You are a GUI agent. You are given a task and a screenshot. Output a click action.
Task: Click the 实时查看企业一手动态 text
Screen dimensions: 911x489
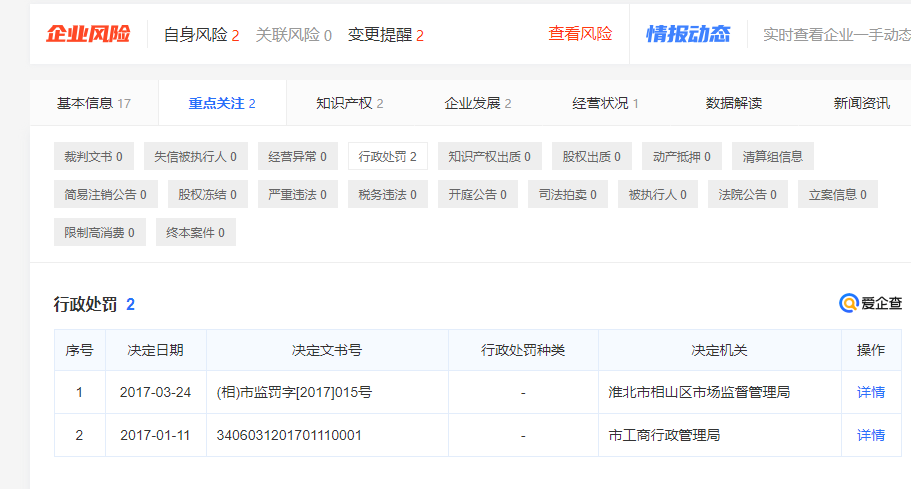[x=837, y=35]
